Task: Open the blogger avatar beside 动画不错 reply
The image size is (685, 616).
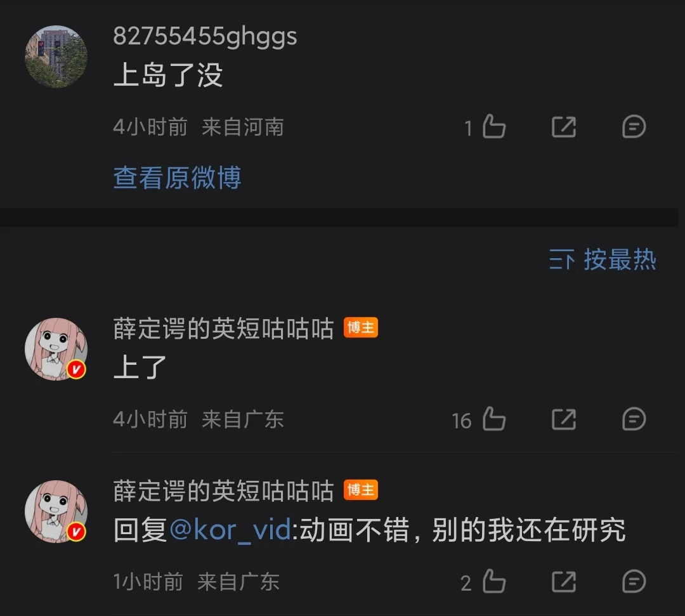Action: tap(56, 511)
